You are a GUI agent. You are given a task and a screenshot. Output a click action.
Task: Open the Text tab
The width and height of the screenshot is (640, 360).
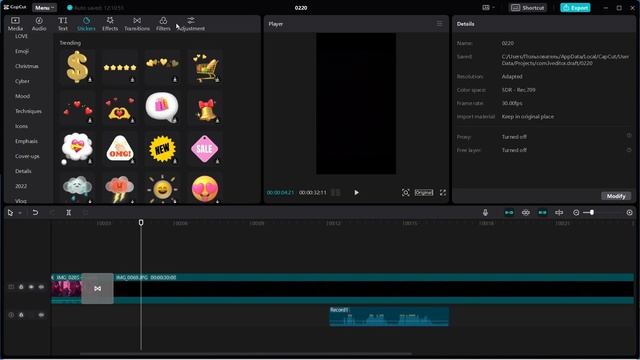(62, 24)
